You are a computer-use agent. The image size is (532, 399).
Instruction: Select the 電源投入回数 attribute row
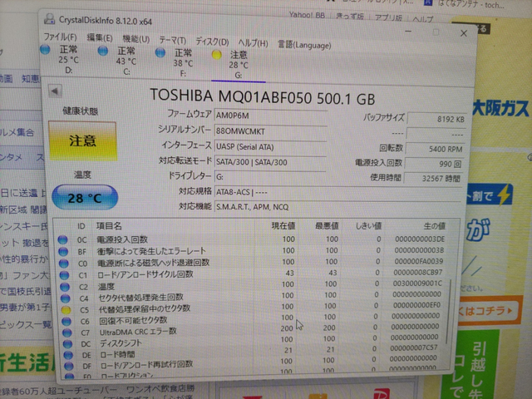click(253, 239)
